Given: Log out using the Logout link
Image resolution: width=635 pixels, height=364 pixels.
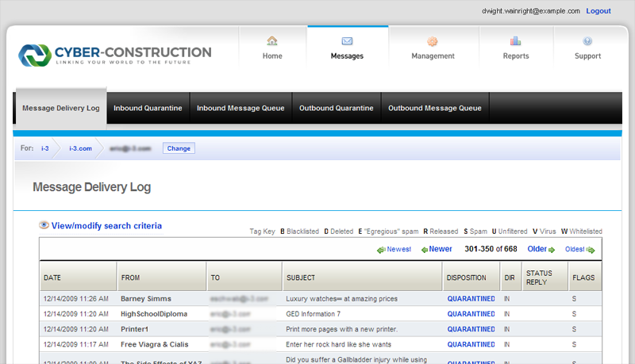Looking at the screenshot, I should [598, 11].
